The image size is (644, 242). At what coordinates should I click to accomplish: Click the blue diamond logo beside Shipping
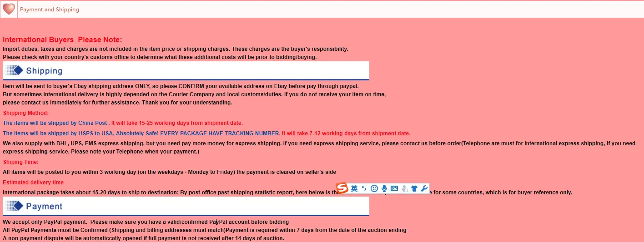click(x=15, y=70)
